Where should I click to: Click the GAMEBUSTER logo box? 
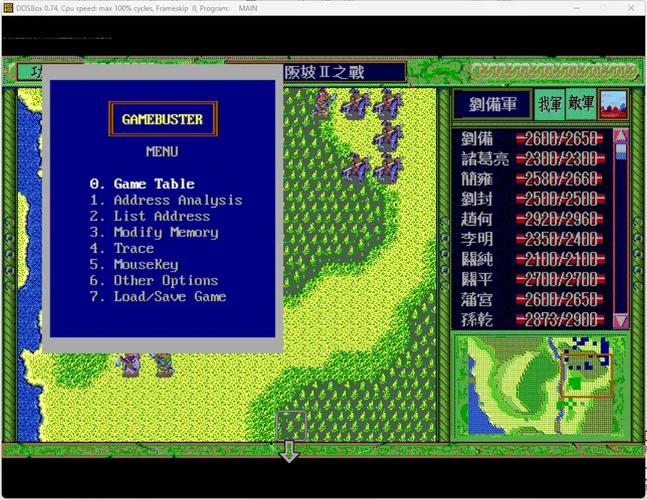162,119
